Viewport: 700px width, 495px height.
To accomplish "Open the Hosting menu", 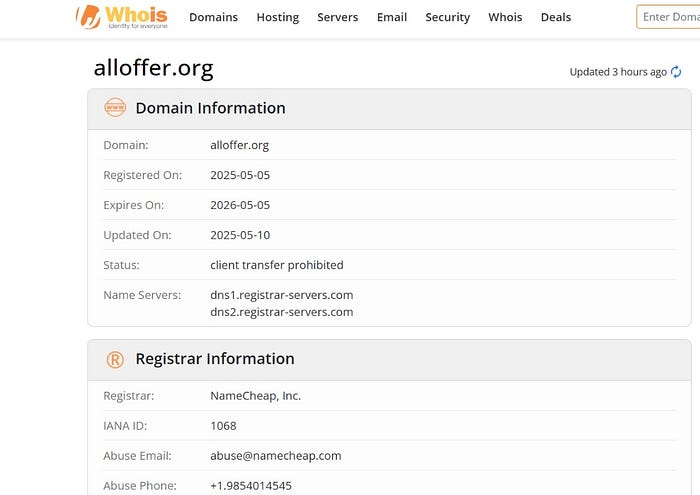I will pos(278,17).
